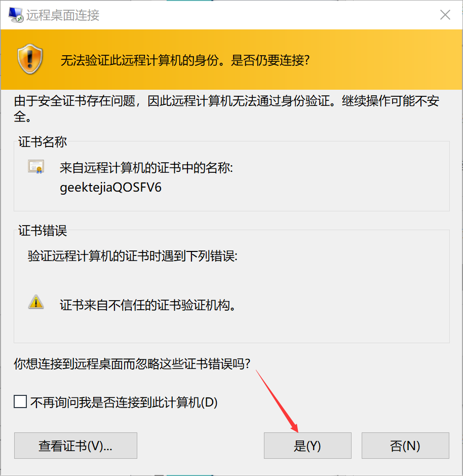Decline the connection with the 否(N) button

[x=405, y=446]
